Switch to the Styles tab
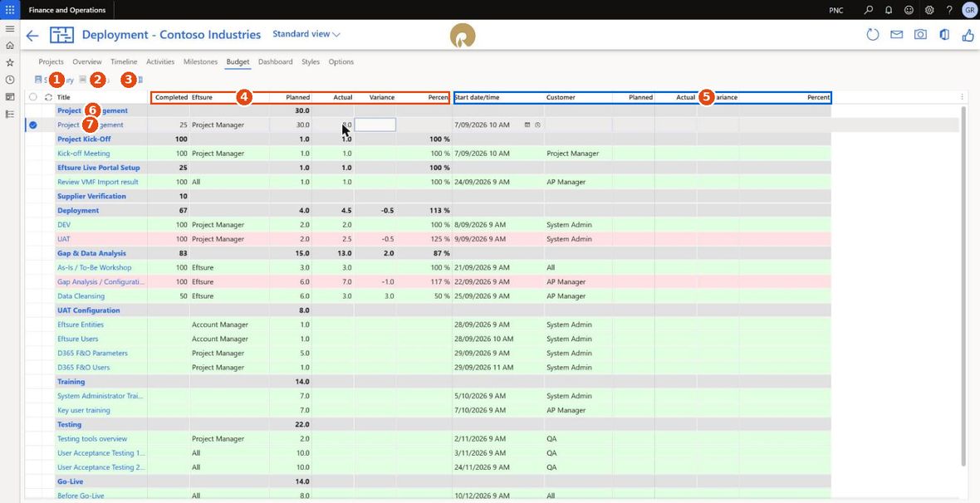The height and width of the screenshot is (503, 980). (x=311, y=62)
